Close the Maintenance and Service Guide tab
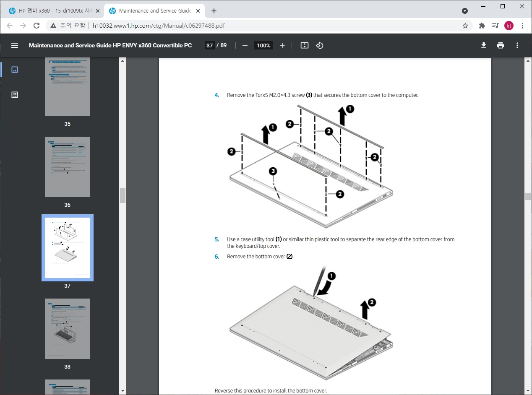 pyautogui.click(x=198, y=11)
